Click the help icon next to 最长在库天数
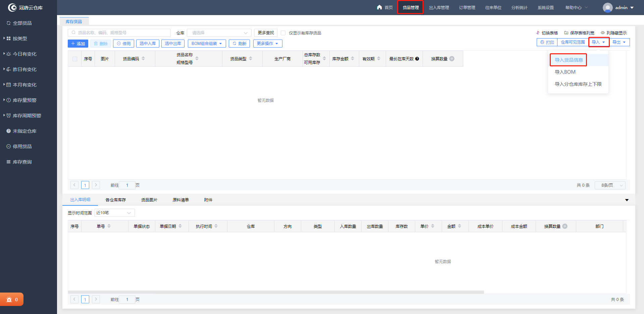This screenshot has height=314, width=644. (417, 59)
